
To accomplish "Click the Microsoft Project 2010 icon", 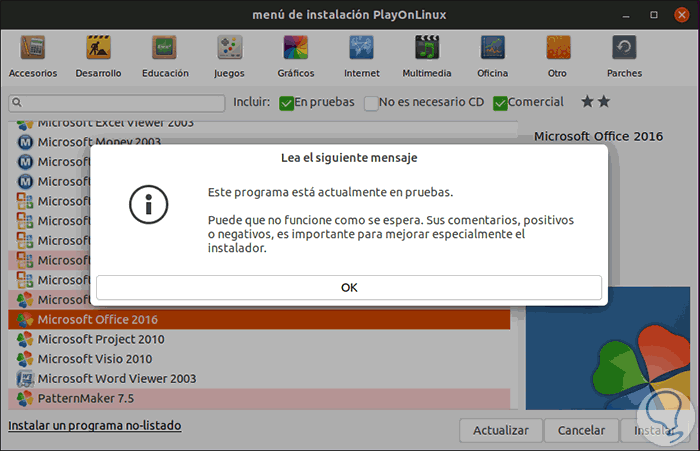I will click(x=25, y=339).
